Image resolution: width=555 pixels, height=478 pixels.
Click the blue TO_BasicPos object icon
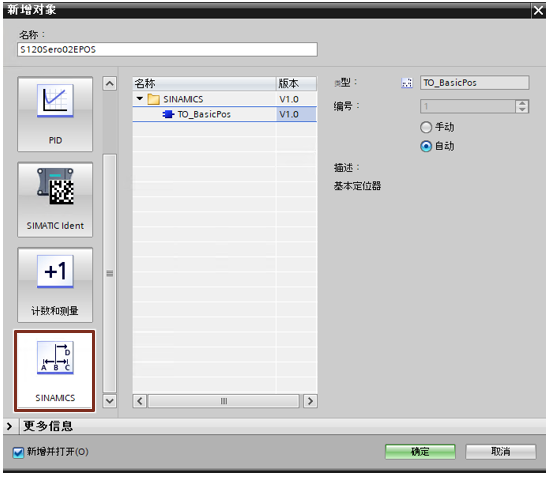click(x=168, y=114)
